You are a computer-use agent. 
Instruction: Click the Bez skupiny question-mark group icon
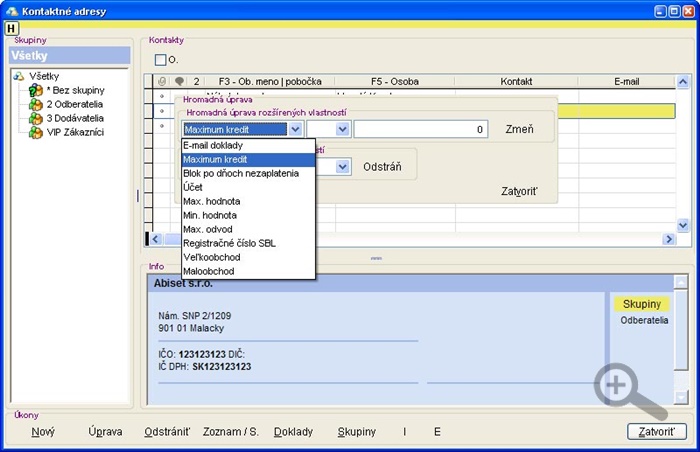tap(35, 90)
